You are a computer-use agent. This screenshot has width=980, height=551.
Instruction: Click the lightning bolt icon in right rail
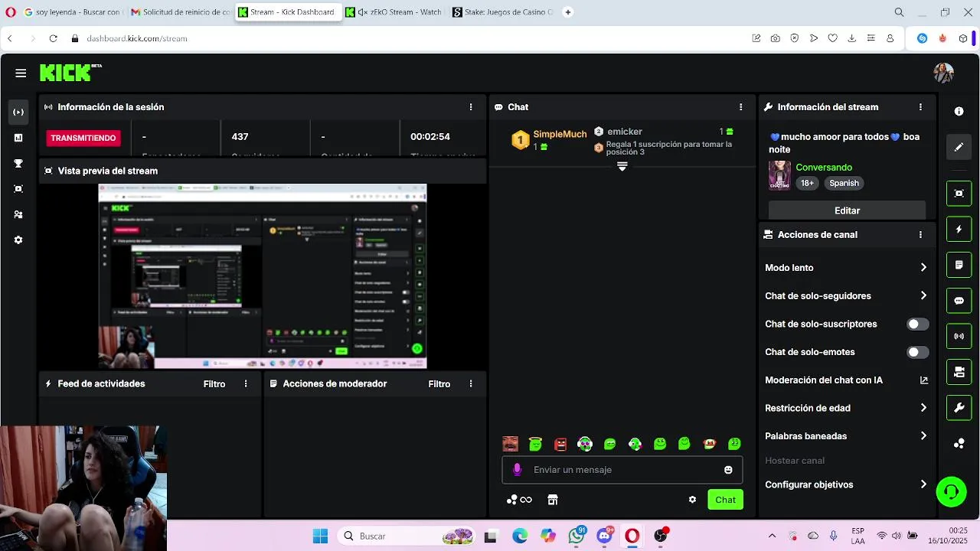[959, 229]
